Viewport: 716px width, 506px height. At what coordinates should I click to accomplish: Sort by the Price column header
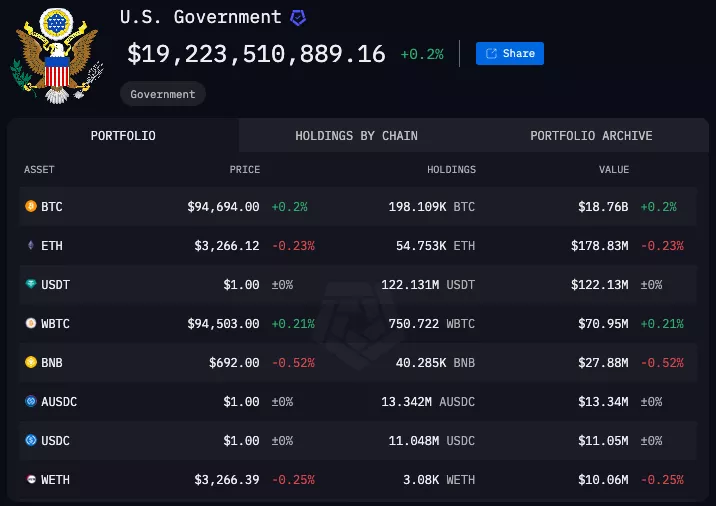(x=244, y=170)
